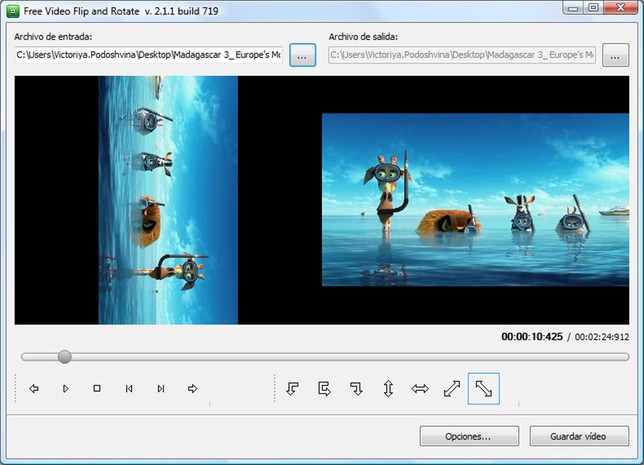Click the application icon in title bar
Viewport: 644px width, 465px height.
pos(13,11)
